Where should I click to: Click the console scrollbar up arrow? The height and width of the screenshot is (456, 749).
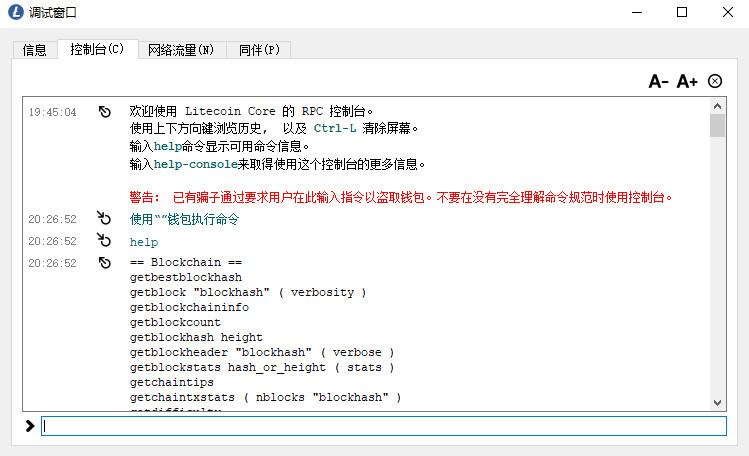point(717,106)
